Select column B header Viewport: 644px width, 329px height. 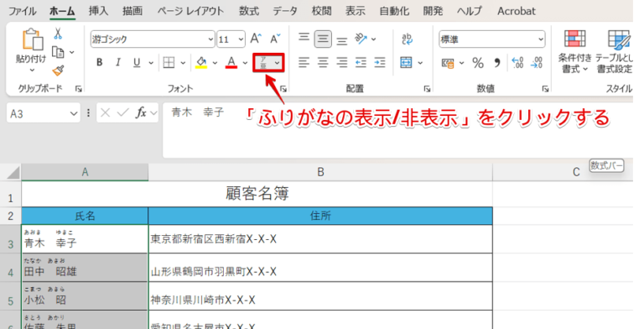click(320, 172)
